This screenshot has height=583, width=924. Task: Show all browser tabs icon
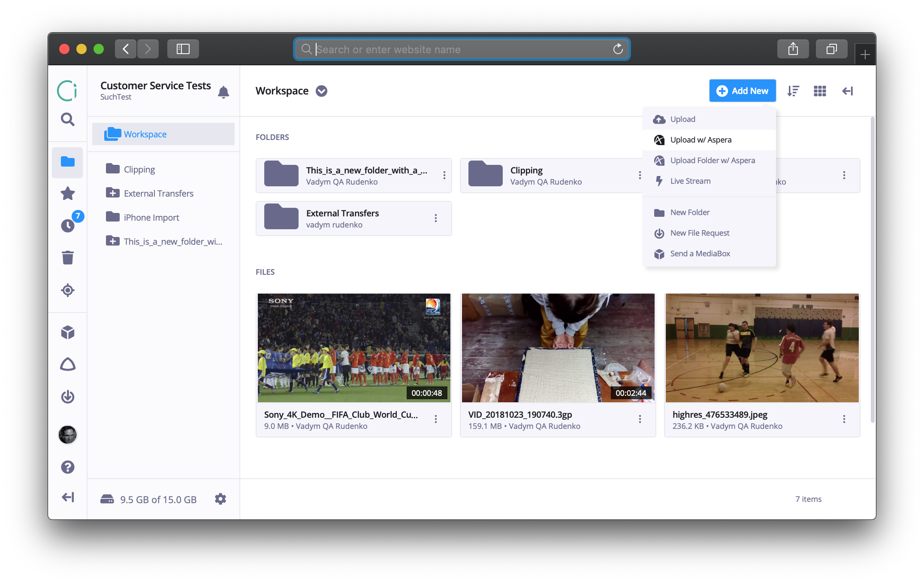831,49
